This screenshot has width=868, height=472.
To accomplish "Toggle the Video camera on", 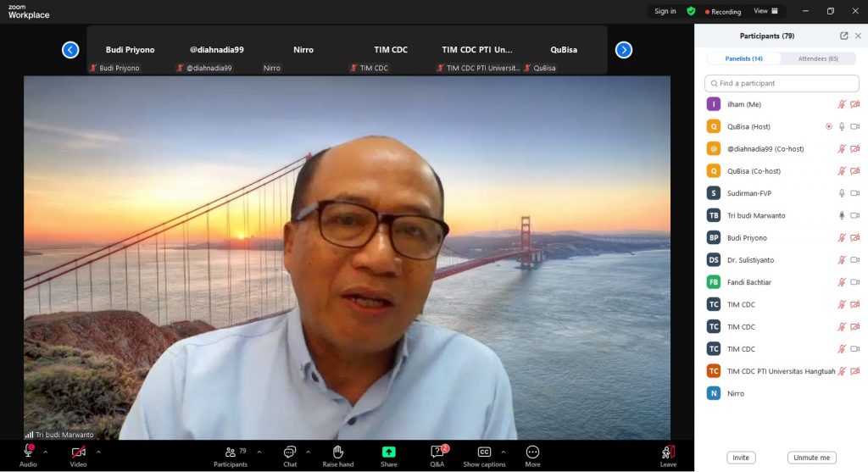I will [x=78, y=453].
